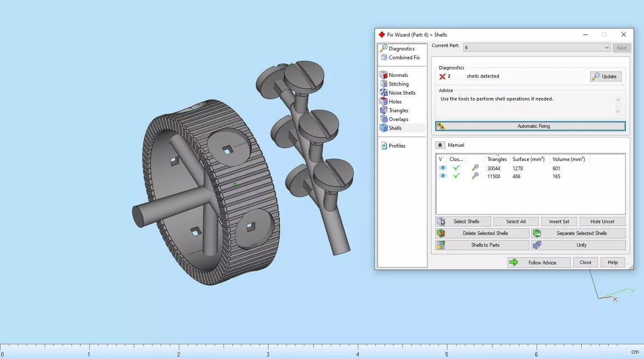This screenshot has width=644, height=359.
Task: Minimize the Fix Wizard window
Action: pyautogui.click(x=585, y=34)
